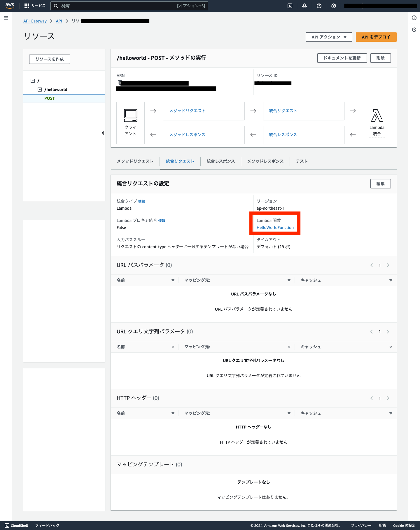Viewport: 420px width, 530px height.
Task: Open the HelloWorldFunction Lambda link
Action: [x=275, y=228]
